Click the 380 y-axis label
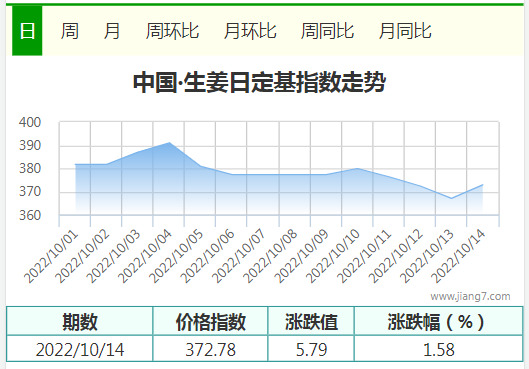Viewport: 529px width, 369px height. 30,168
